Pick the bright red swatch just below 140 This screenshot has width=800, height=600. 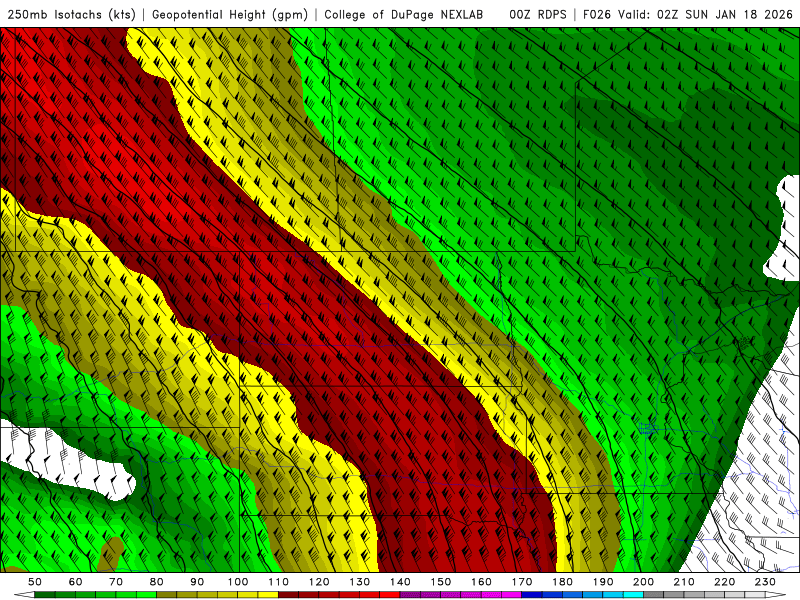click(390, 595)
